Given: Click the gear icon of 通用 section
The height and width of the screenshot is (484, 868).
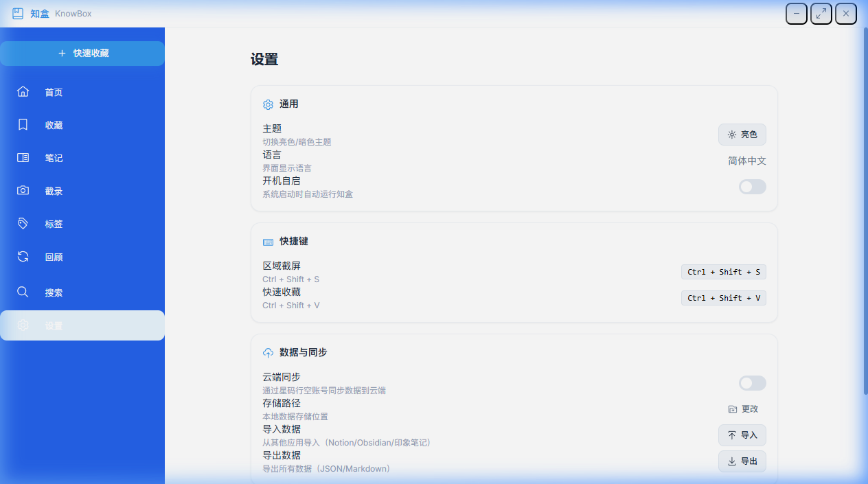Looking at the screenshot, I should (x=268, y=104).
